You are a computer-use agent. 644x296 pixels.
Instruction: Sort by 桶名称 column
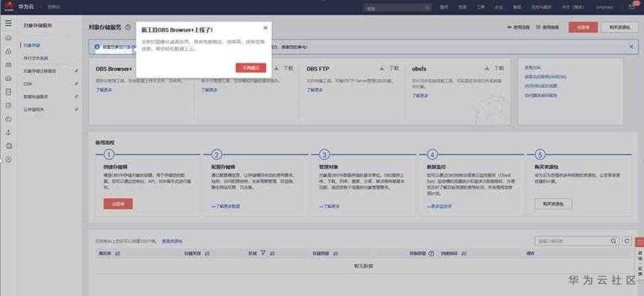(117, 253)
